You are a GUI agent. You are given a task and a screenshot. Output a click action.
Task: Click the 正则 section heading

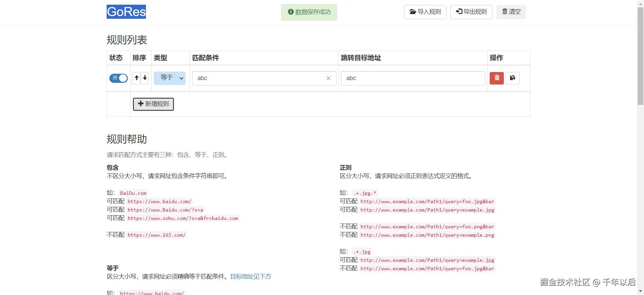click(345, 168)
